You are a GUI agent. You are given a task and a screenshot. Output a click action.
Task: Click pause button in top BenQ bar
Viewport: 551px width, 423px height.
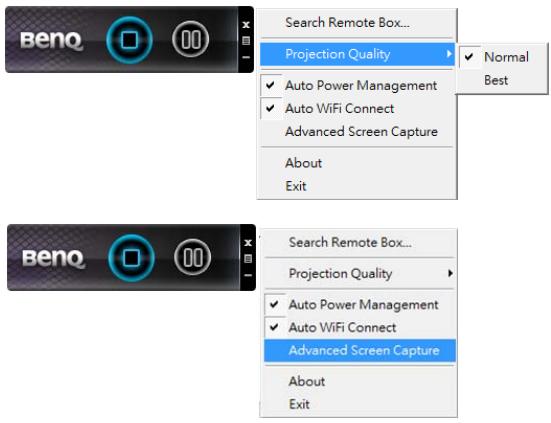(x=191, y=39)
